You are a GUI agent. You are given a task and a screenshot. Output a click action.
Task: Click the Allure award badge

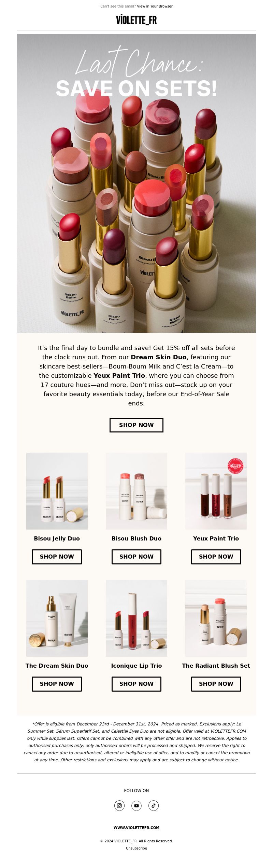pyautogui.click(x=235, y=466)
